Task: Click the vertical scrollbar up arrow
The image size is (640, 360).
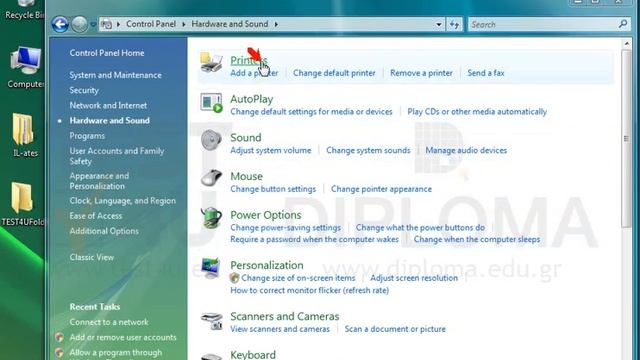Action: 627,44
